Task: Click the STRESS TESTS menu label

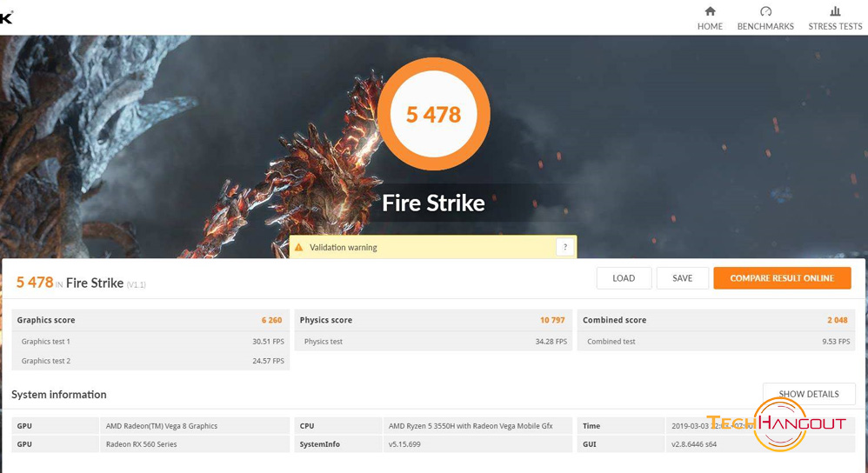Action: (x=835, y=27)
